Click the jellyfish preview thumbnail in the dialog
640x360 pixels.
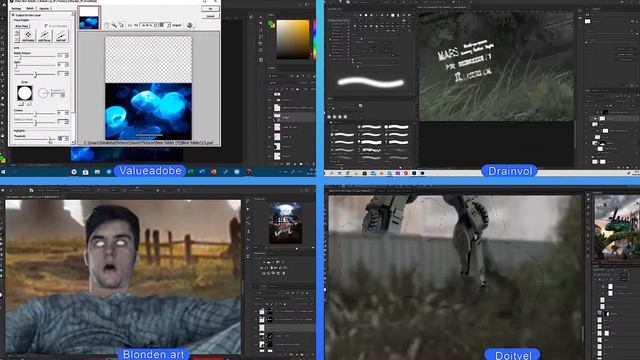[89, 18]
